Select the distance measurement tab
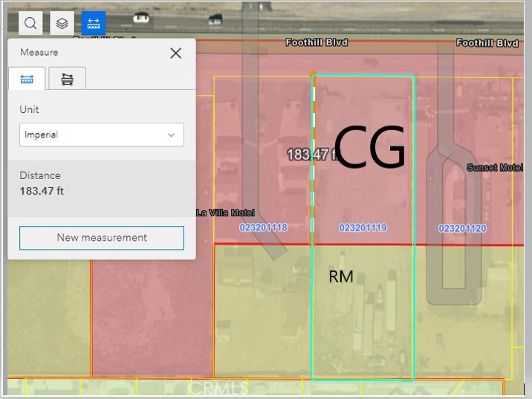This screenshot has height=399, width=532. [27, 79]
